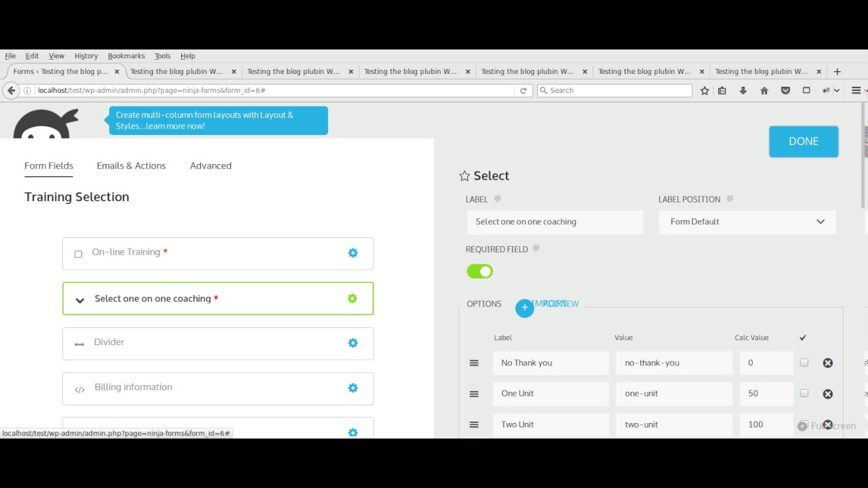Open the Tools menu

click(162, 56)
